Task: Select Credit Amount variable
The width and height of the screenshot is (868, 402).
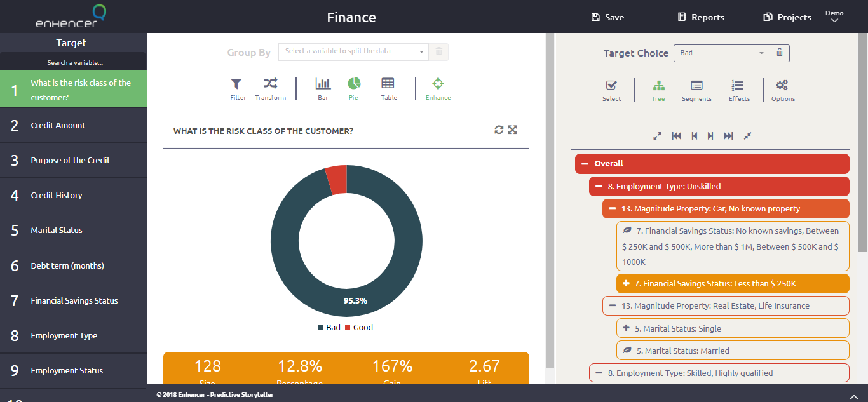Action: coord(73,125)
